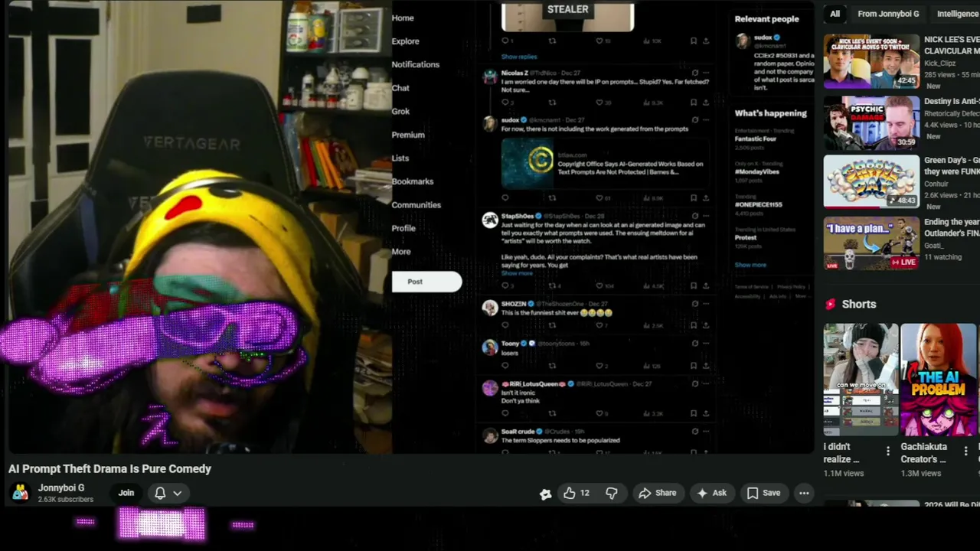Open the 'Ending the year' Outlander video title

[952, 227]
